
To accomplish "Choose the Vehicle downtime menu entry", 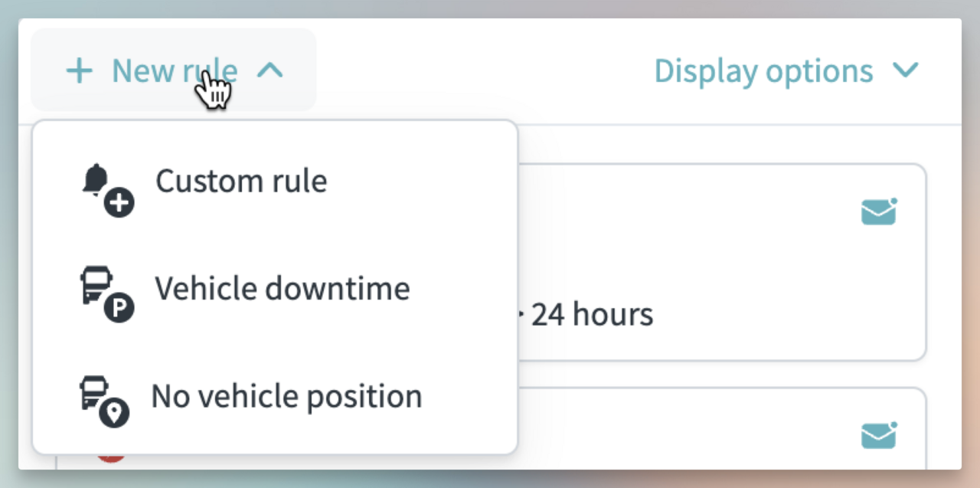I will 282,289.
